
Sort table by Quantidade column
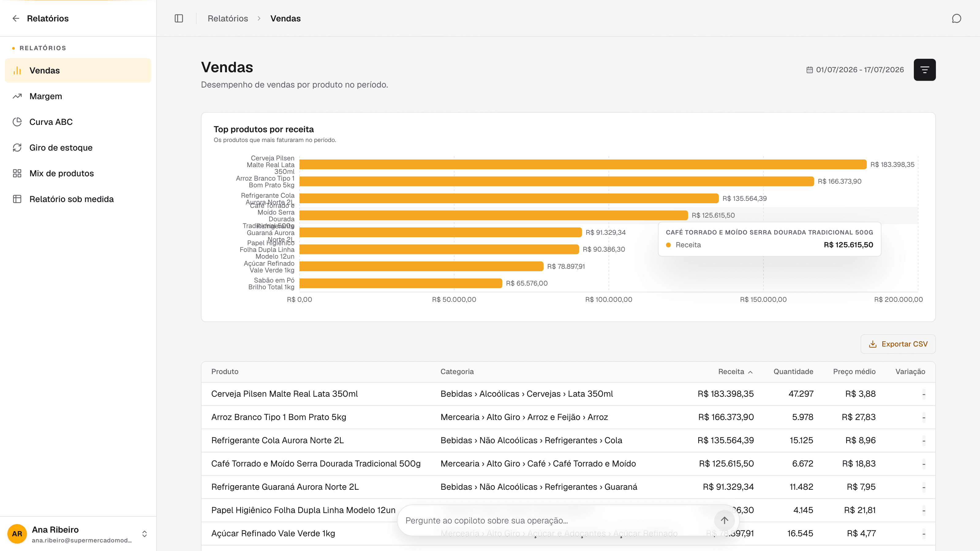click(793, 372)
